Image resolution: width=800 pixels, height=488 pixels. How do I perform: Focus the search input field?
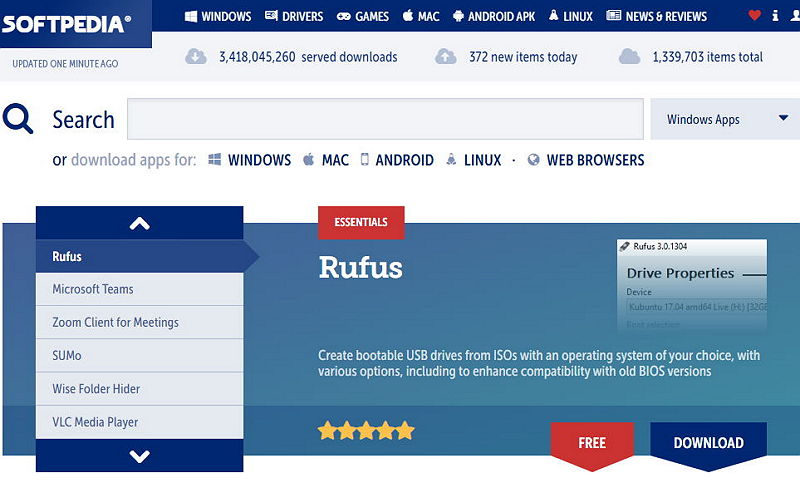click(x=385, y=119)
